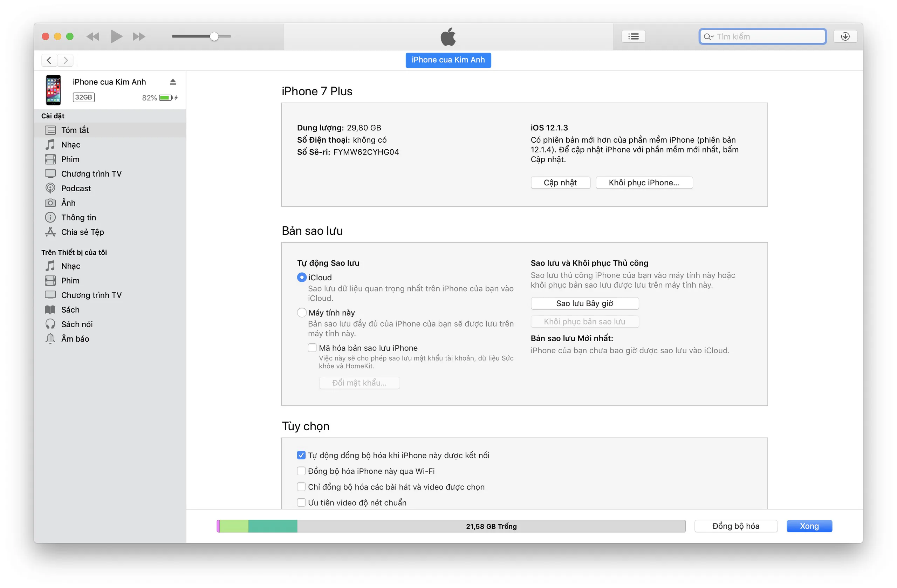Viewport: 897px width, 588px height.
Task: Click Chương trình TV icon under Trên Thiết bị của tôi
Action: [50, 295]
